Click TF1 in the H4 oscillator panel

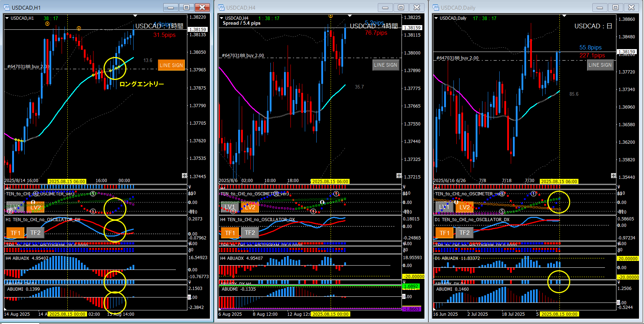coord(230,233)
